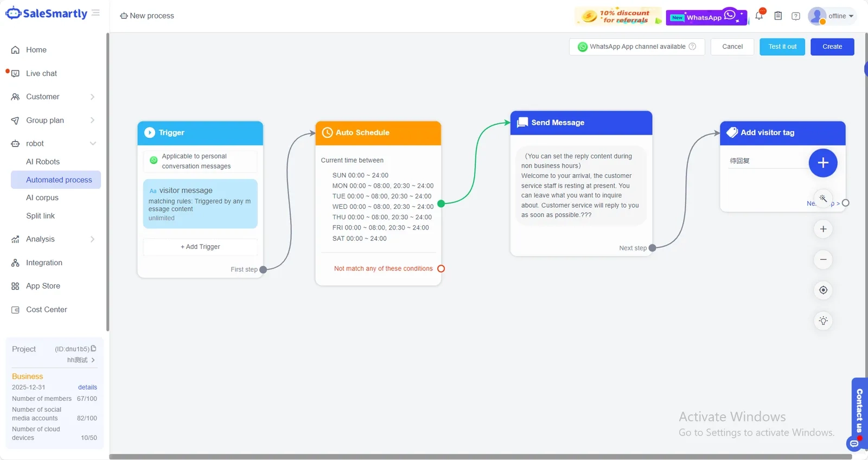Open the notifications bell icon

tap(759, 16)
